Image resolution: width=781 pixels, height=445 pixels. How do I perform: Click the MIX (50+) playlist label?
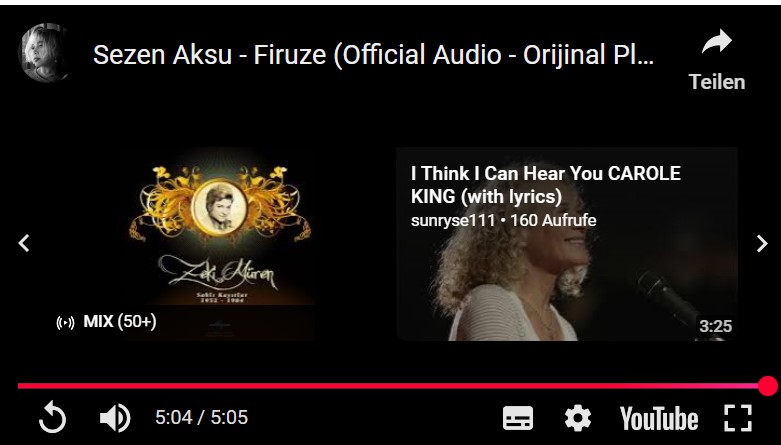tap(120, 322)
